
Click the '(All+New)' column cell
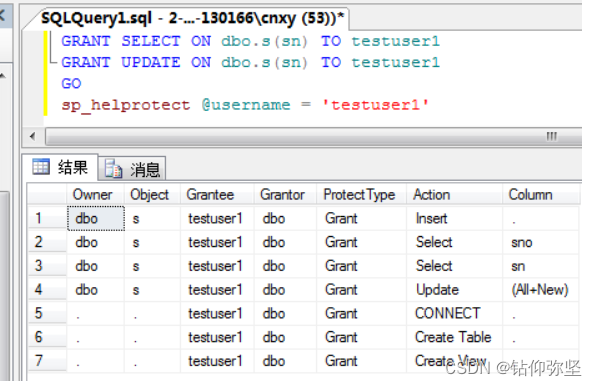coord(541,290)
